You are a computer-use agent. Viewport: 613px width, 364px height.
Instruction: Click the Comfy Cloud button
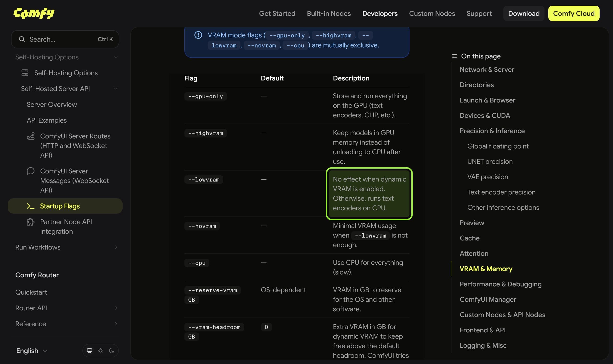[x=573, y=13]
